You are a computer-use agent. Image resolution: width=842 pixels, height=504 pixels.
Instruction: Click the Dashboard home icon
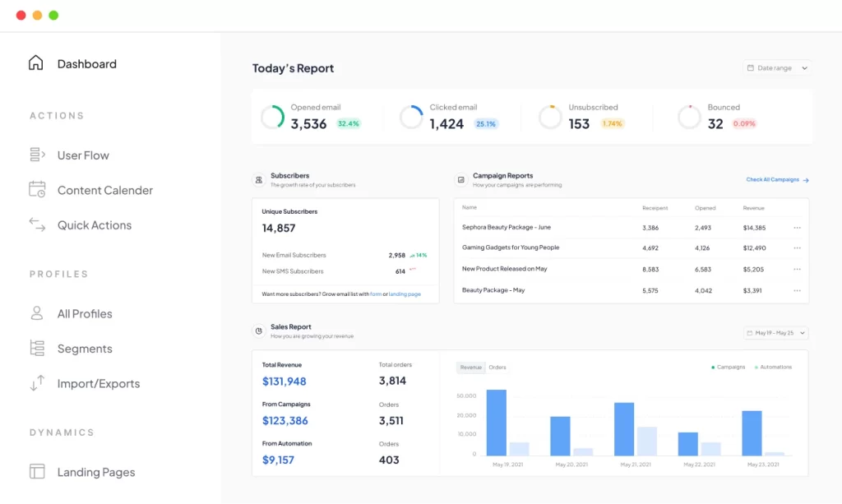tap(36, 63)
